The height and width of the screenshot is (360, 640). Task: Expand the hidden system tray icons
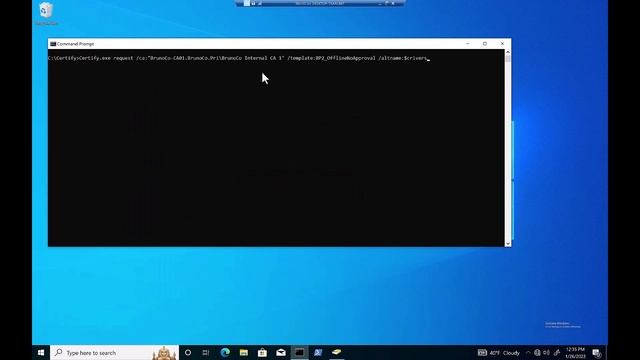pyautogui.click(x=529, y=353)
